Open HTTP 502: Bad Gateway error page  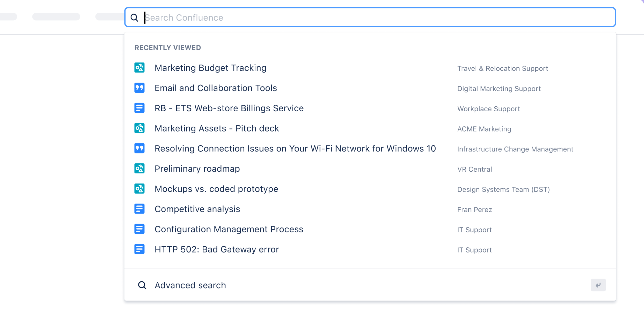217,249
